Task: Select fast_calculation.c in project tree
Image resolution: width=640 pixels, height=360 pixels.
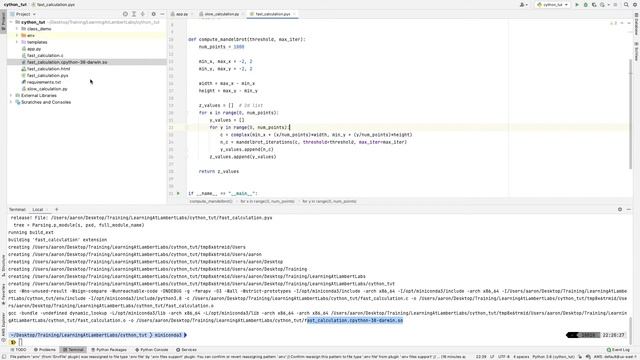Action: [x=45, y=56]
